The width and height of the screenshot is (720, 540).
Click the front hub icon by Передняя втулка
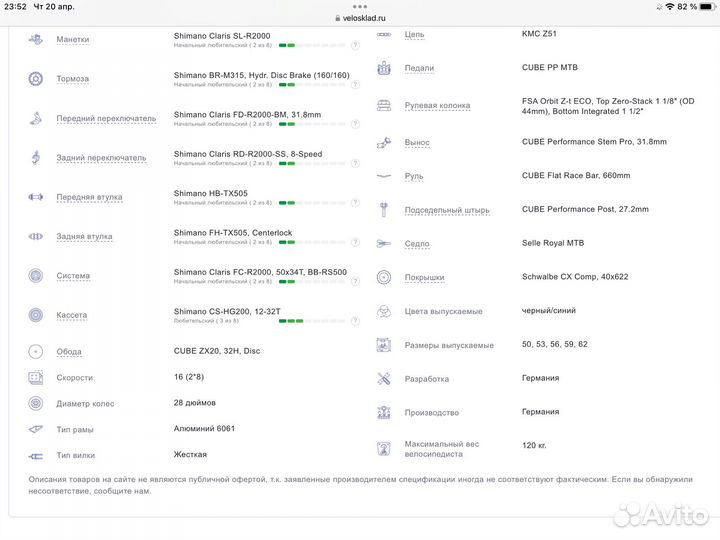tap(36, 197)
